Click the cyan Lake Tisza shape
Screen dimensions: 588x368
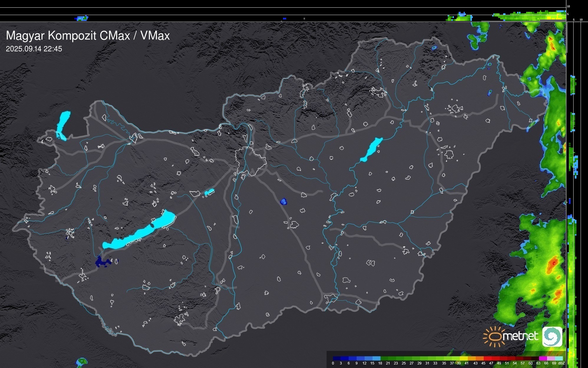[371, 149]
